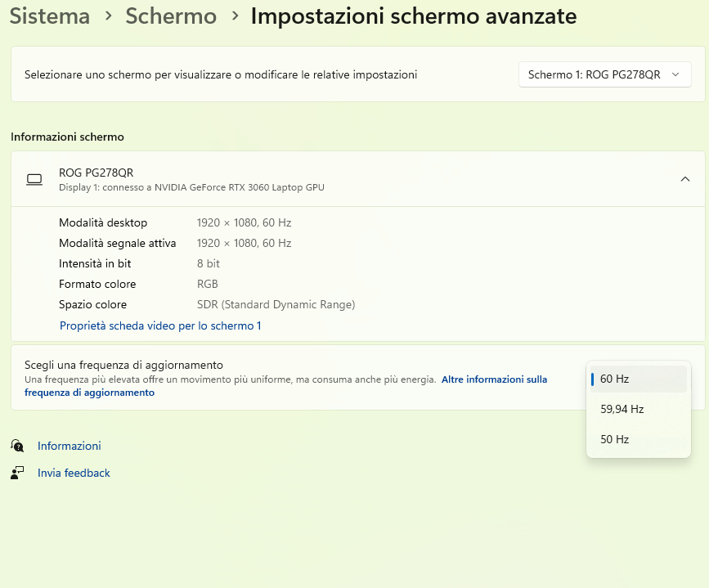Click the ROG PG278QR header row
709x588 pixels.
pos(357,179)
